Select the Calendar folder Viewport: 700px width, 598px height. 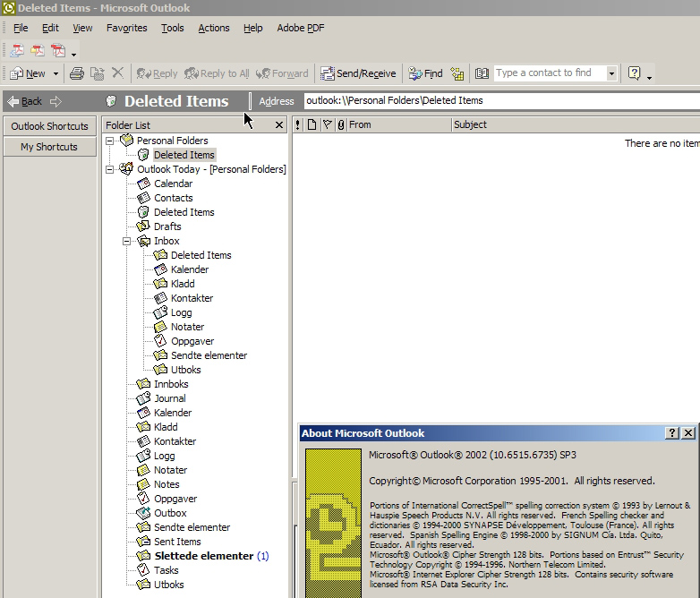[174, 184]
